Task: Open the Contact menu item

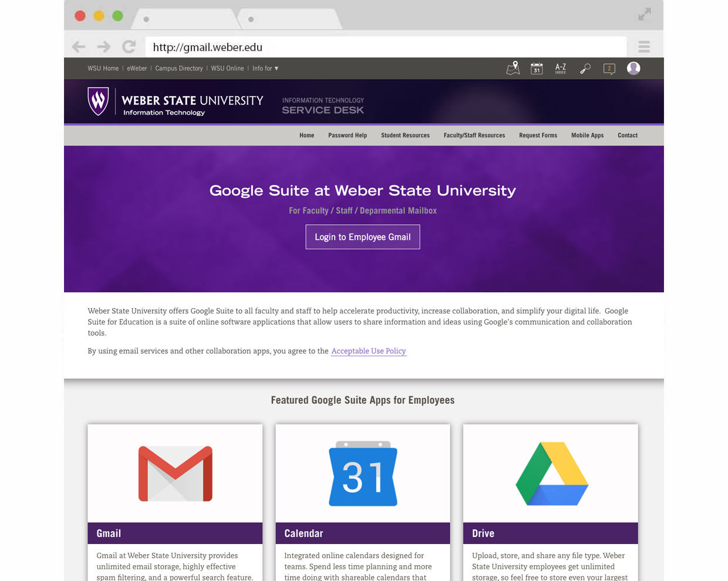Action: (628, 136)
